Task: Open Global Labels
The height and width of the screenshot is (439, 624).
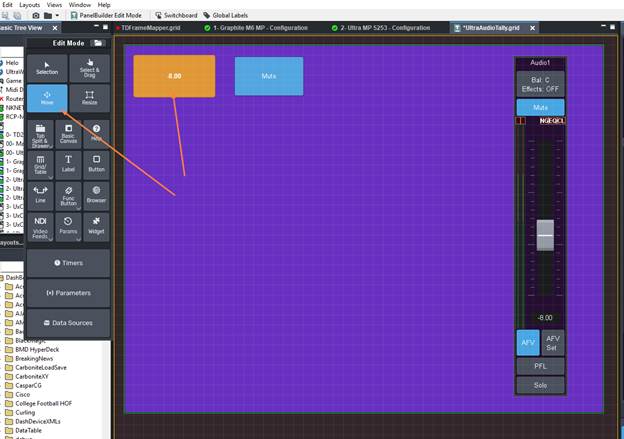Action: tap(226, 16)
